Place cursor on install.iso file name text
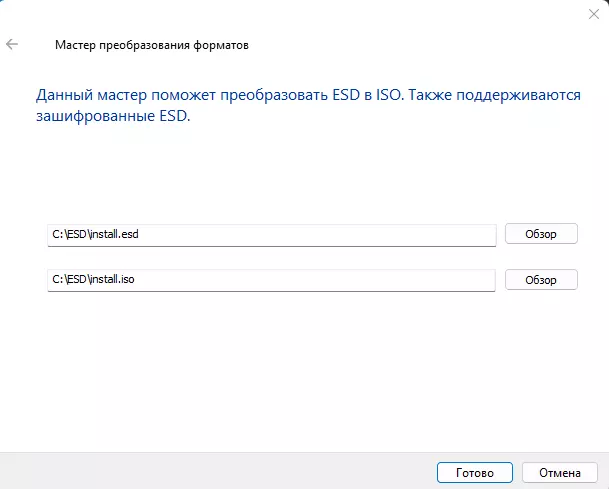The width and height of the screenshot is (609, 489). coord(114,280)
